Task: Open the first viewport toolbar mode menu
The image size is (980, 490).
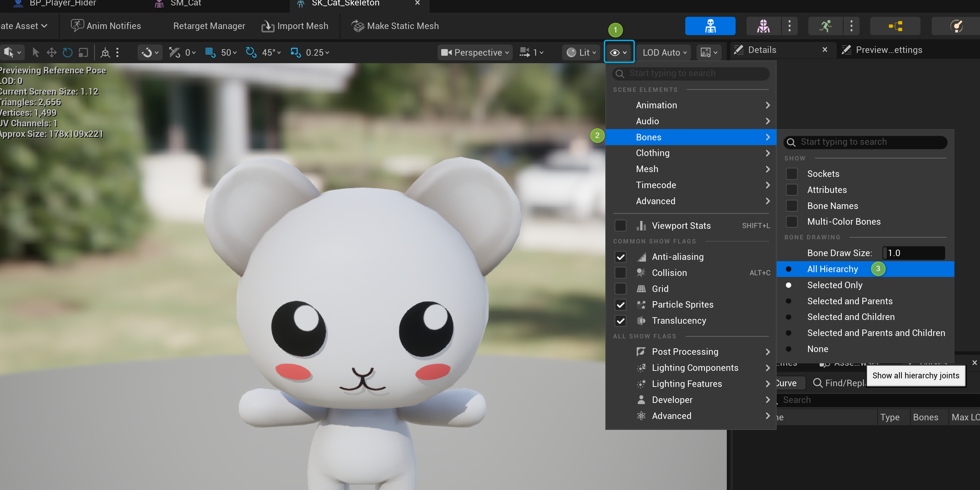Action: coord(12,52)
